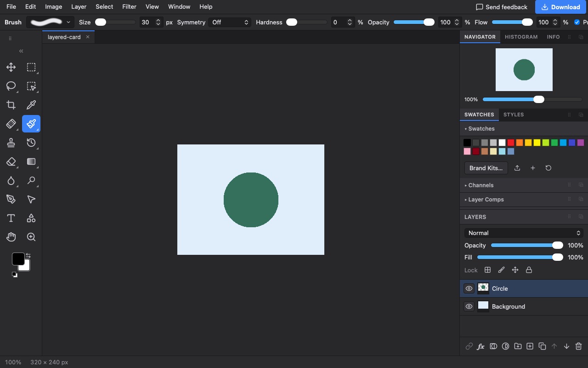Image resolution: width=588 pixels, height=368 pixels.
Task: Select the Type tool
Action: pos(11,218)
